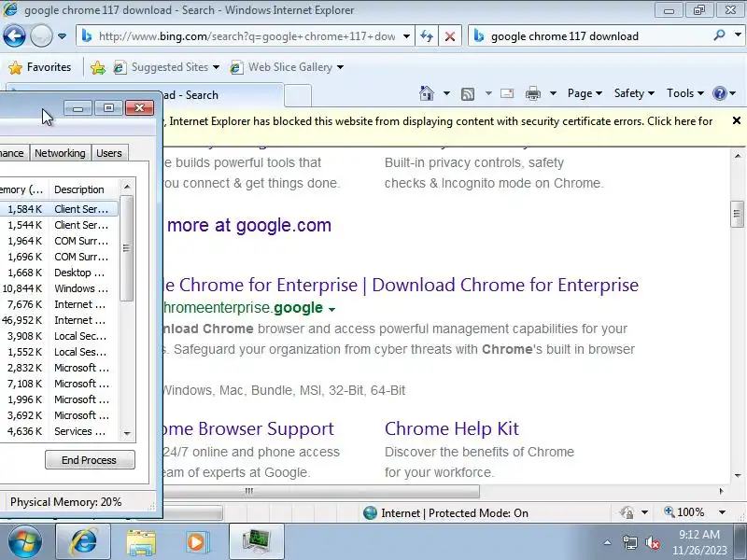The width and height of the screenshot is (747, 560).
Task: Open the recent pages history arrow
Action: (62, 36)
